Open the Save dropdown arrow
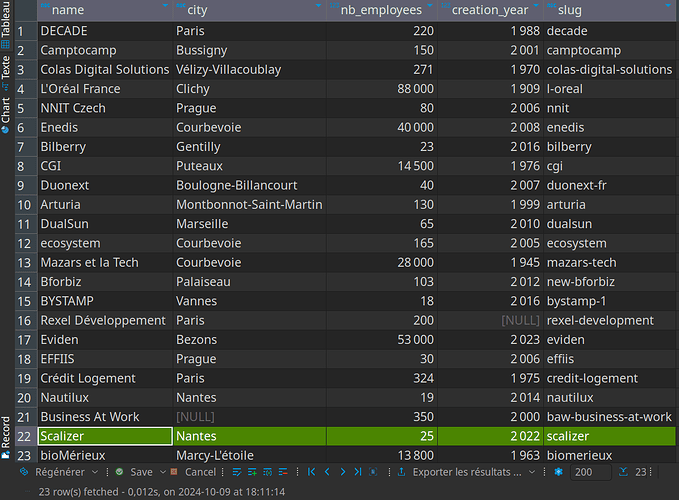 [x=163, y=472]
